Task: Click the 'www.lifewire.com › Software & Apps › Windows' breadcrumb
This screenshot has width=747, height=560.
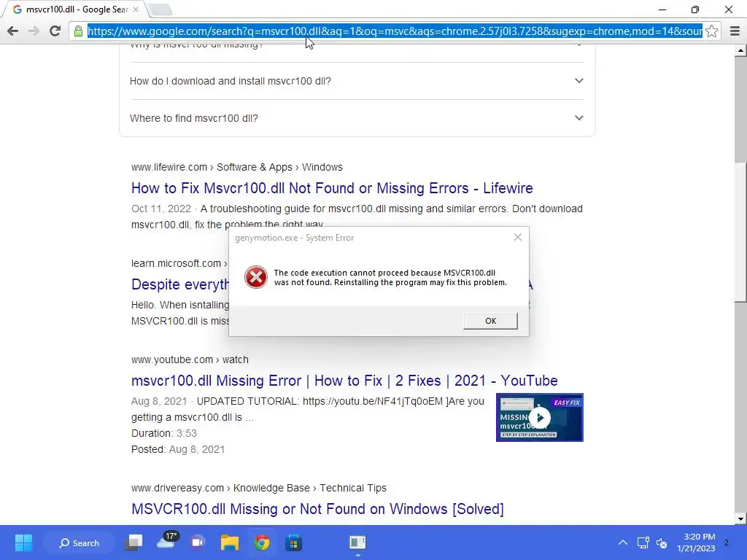Action: tap(237, 167)
